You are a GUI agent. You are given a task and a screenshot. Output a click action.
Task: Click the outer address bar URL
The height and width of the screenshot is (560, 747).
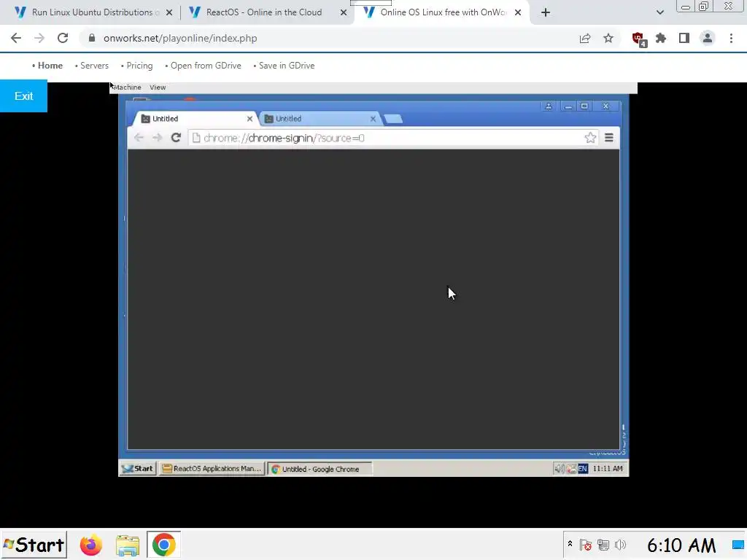[180, 38]
